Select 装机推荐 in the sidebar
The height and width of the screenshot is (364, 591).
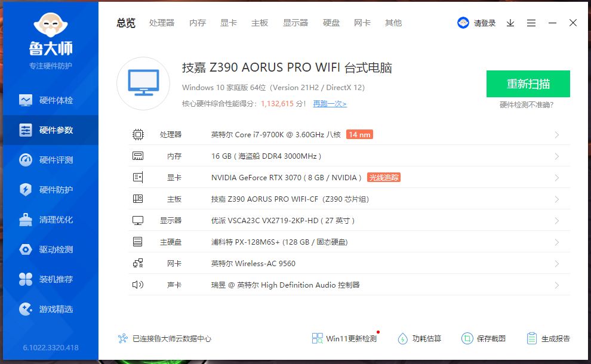pos(50,279)
